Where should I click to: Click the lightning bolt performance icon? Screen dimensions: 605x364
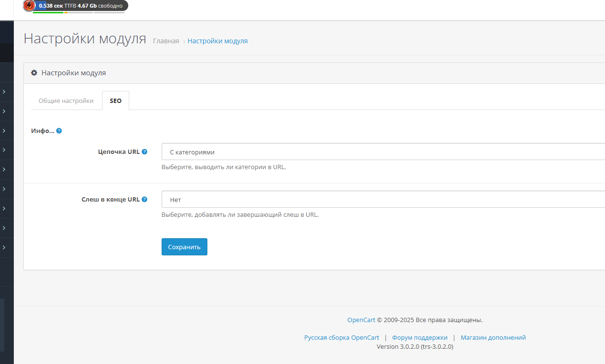click(29, 6)
